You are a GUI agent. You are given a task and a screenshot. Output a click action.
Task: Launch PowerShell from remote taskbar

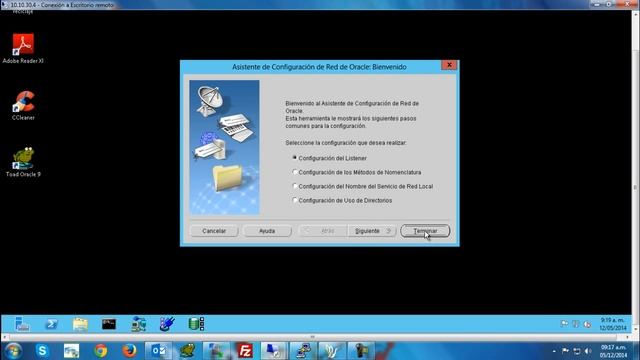point(51,324)
